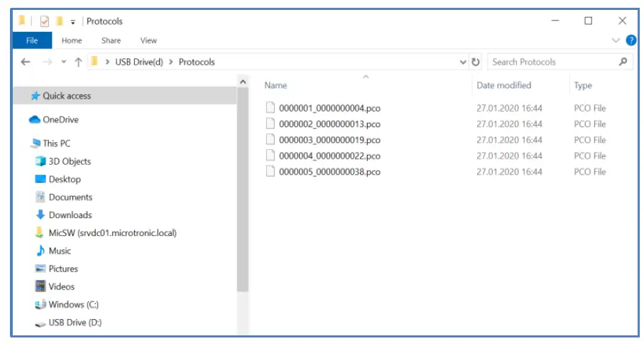
Task: Click the Forward navigation arrow
Action: 48,62
